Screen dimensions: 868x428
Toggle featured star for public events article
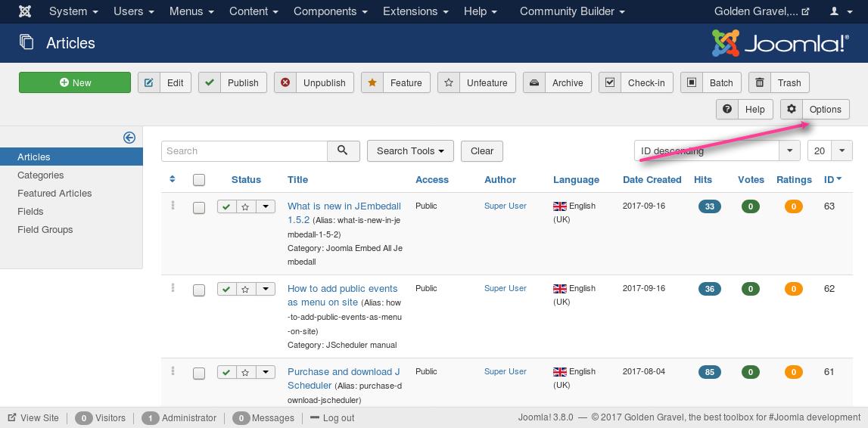click(246, 289)
